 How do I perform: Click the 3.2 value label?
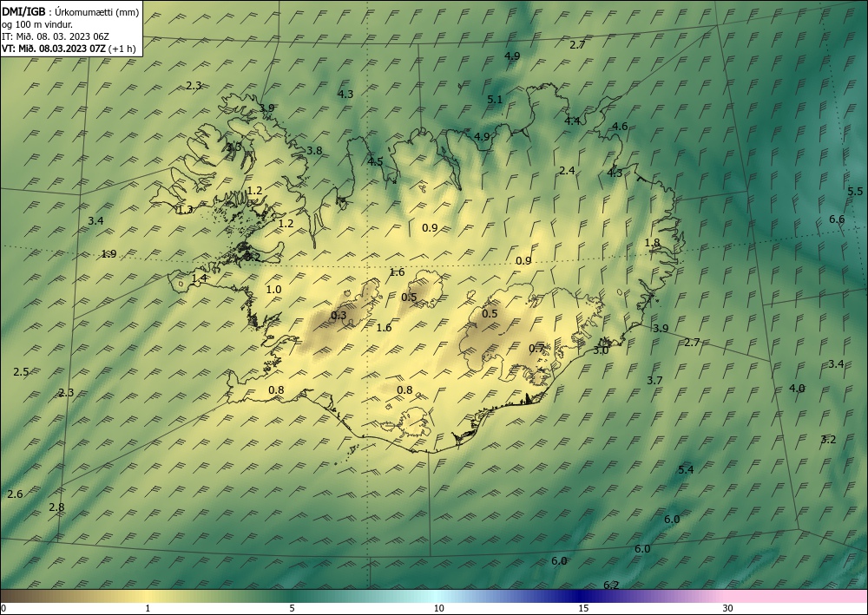(x=828, y=440)
